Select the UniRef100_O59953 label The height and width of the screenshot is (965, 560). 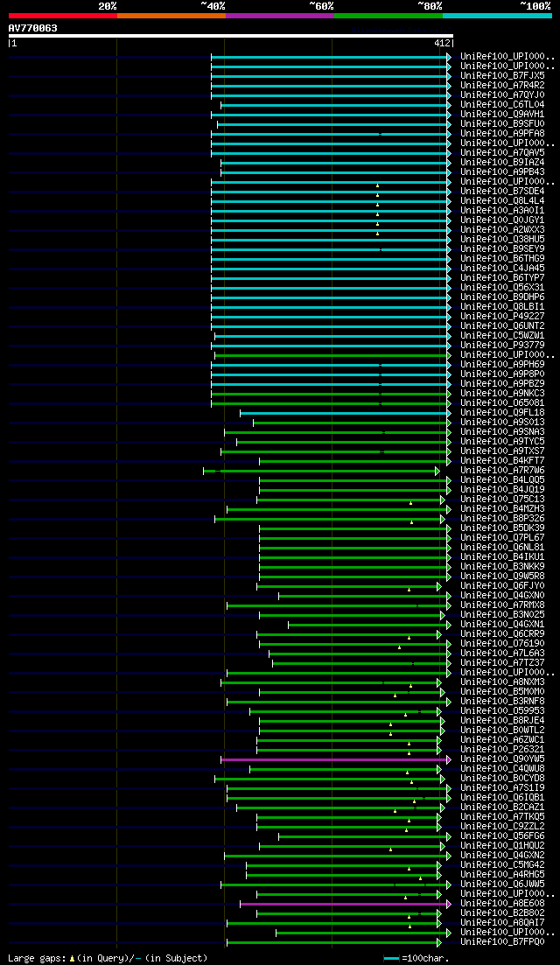pos(502,710)
